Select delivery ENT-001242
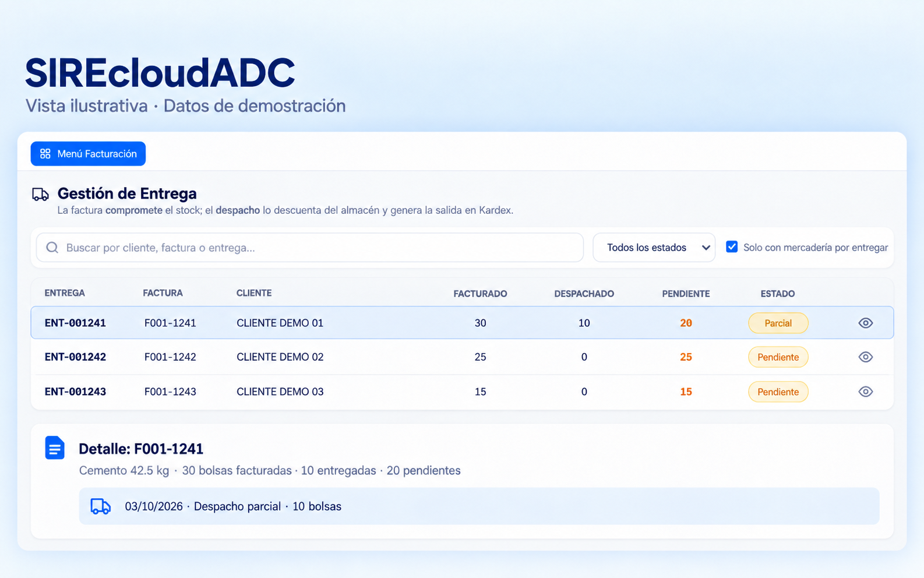 pos(75,357)
